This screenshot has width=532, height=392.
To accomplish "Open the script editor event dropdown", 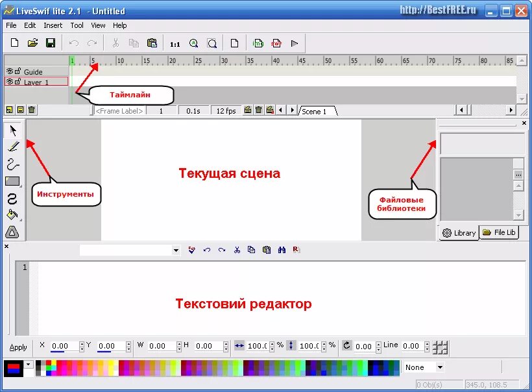I will (x=176, y=251).
